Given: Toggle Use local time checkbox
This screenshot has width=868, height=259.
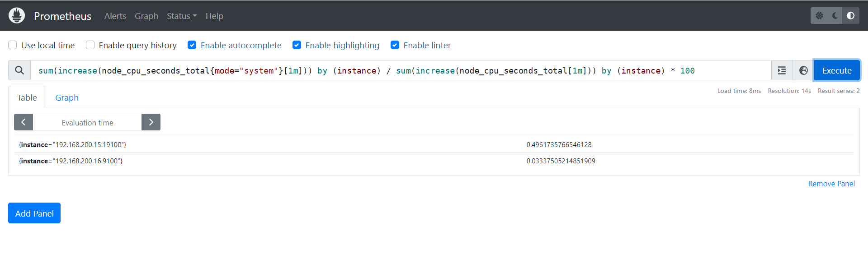Looking at the screenshot, I should tap(13, 45).
